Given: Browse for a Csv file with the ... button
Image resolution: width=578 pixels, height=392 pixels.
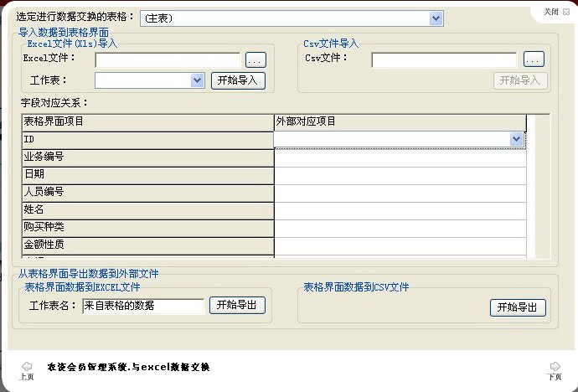Looking at the screenshot, I should point(534,59).
